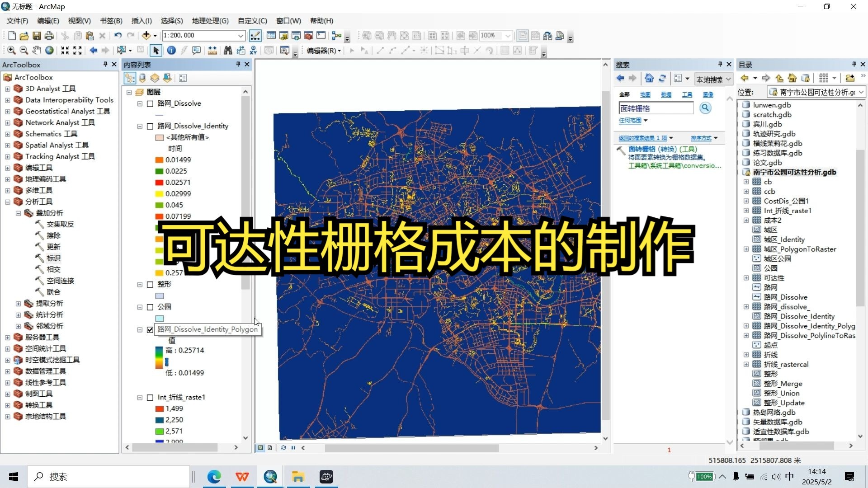The height and width of the screenshot is (488, 868).
Task: Toggle visibility of 路网_Dissolve layer
Action: 151,103
